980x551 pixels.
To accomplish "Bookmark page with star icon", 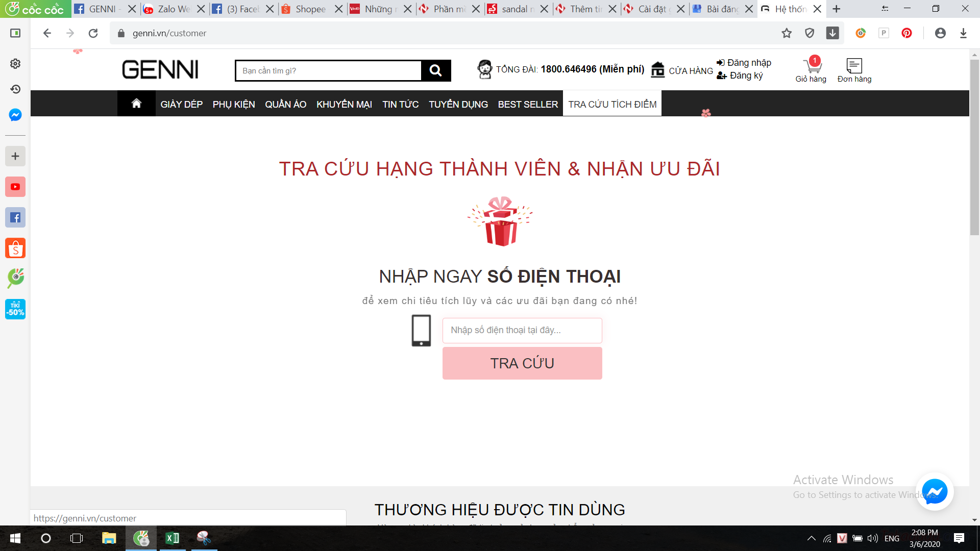I will 787,33.
